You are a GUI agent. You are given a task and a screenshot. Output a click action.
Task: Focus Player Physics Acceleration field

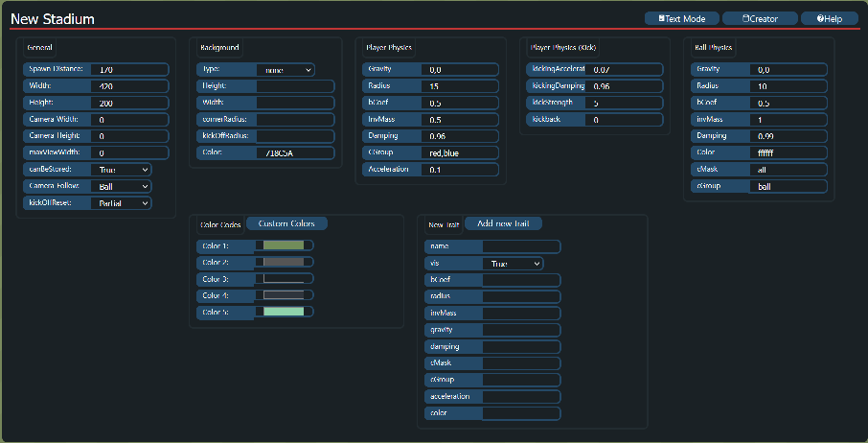[460, 170]
